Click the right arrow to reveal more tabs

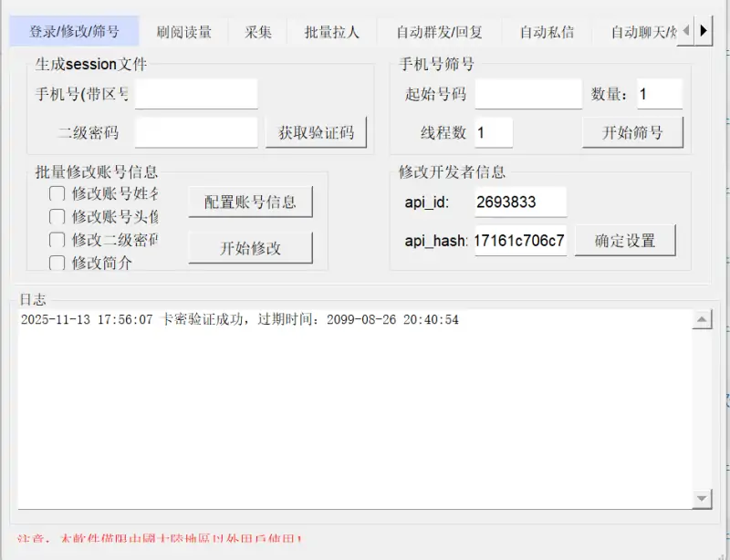click(703, 29)
